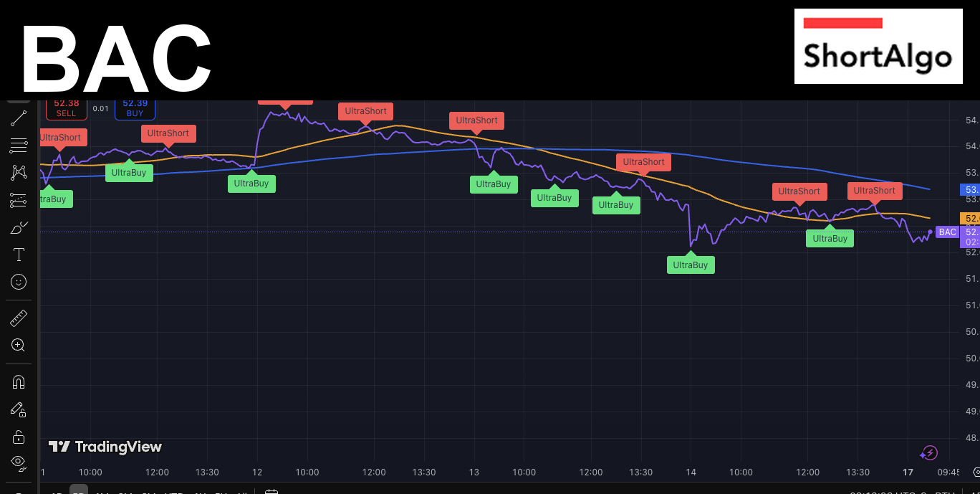980x494 pixels.
Task: Click the 09:45 time label
Action: point(948,472)
